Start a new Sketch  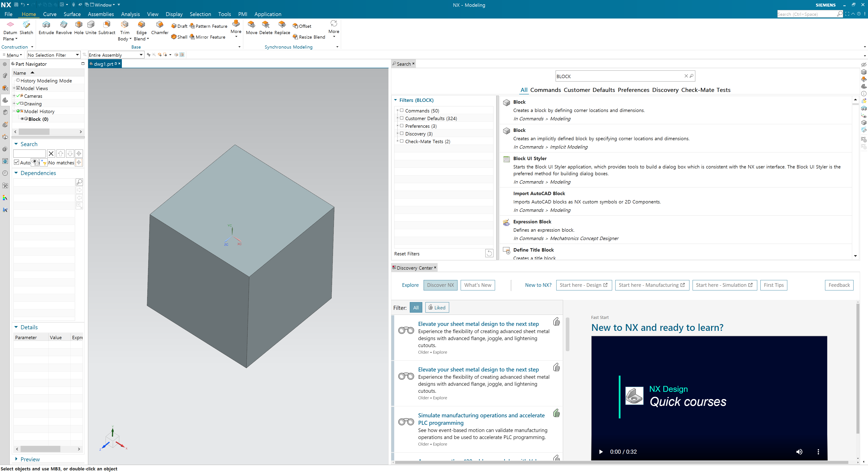point(26,28)
